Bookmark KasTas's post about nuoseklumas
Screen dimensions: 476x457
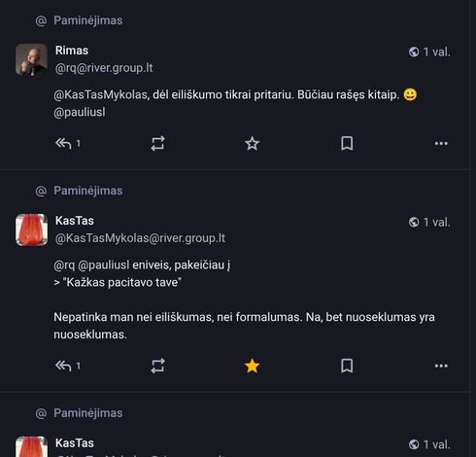click(x=347, y=366)
